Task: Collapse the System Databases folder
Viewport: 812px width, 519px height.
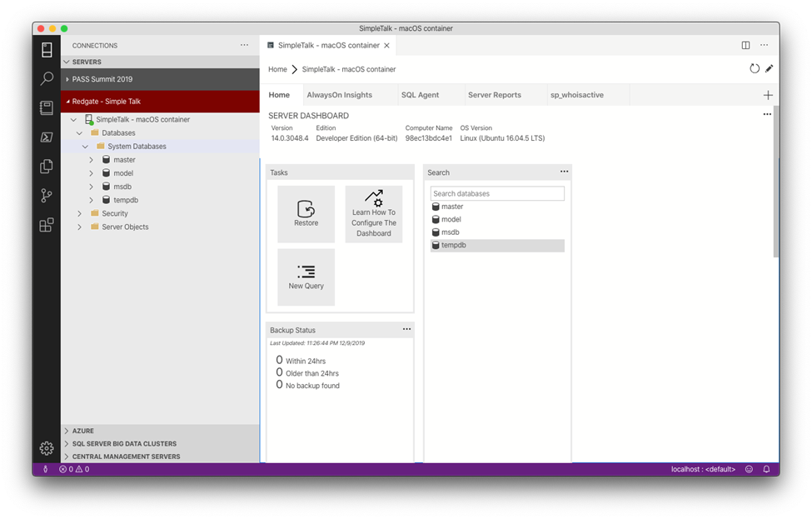Action: pos(86,147)
